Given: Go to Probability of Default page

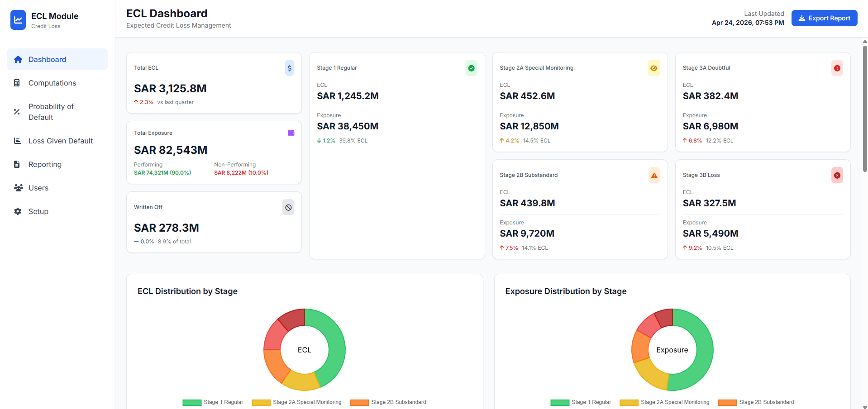Looking at the screenshot, I should point(51,112).
